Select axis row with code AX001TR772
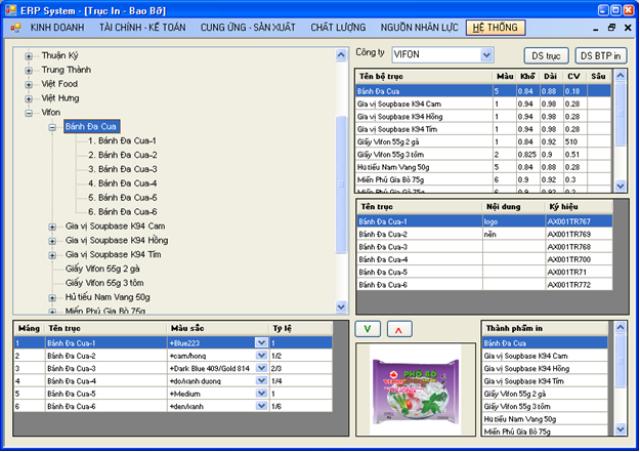This screenshot has width=640, height=452. (x=484, y=285)
